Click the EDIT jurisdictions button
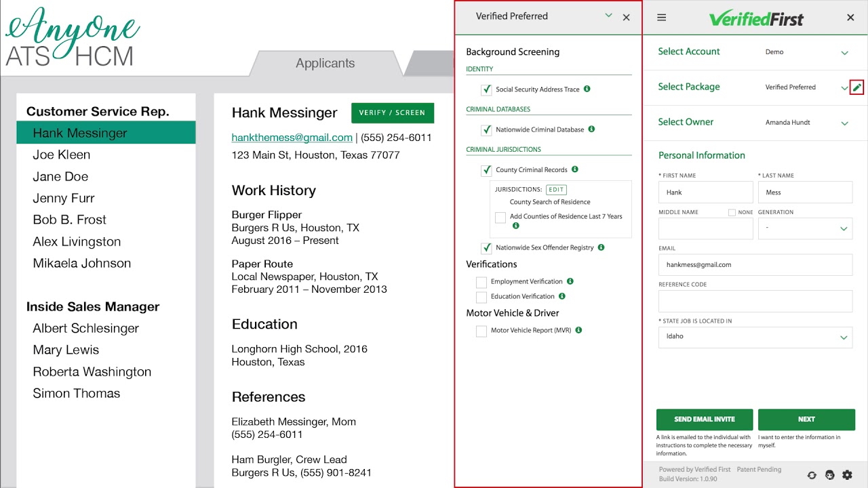This screenshot has height=488, width=868. [x=556, y=190]
